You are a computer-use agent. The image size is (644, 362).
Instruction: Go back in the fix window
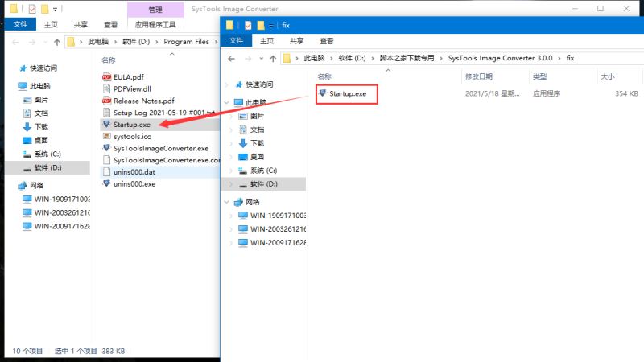(231, 58)
